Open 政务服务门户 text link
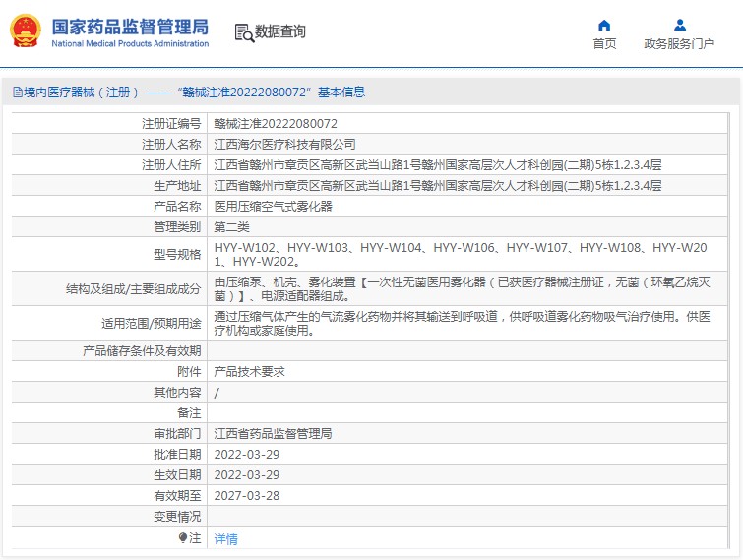This screenshot has height=560, width=743. coord(679,44)
